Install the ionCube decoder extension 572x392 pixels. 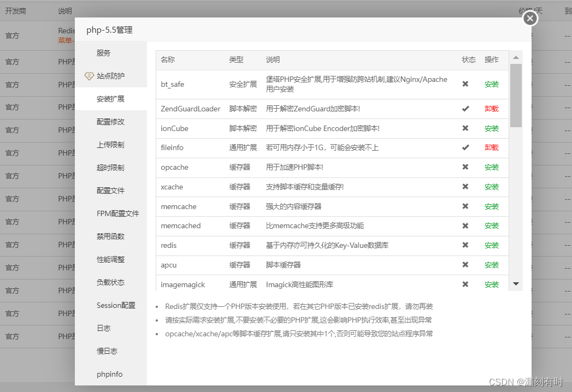pyautogui.click(x=491, y=128)
